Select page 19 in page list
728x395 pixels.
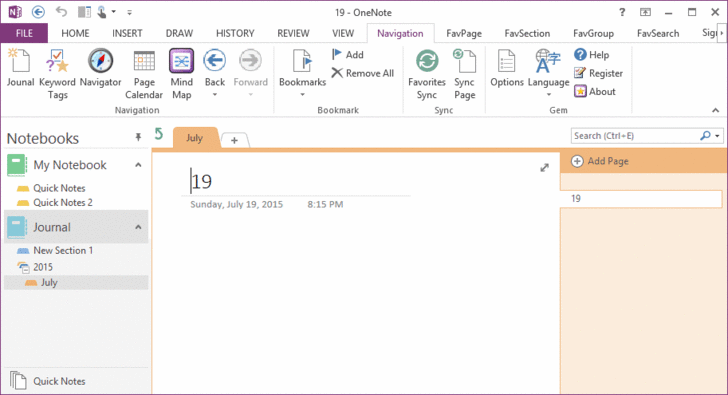[641, 199]
